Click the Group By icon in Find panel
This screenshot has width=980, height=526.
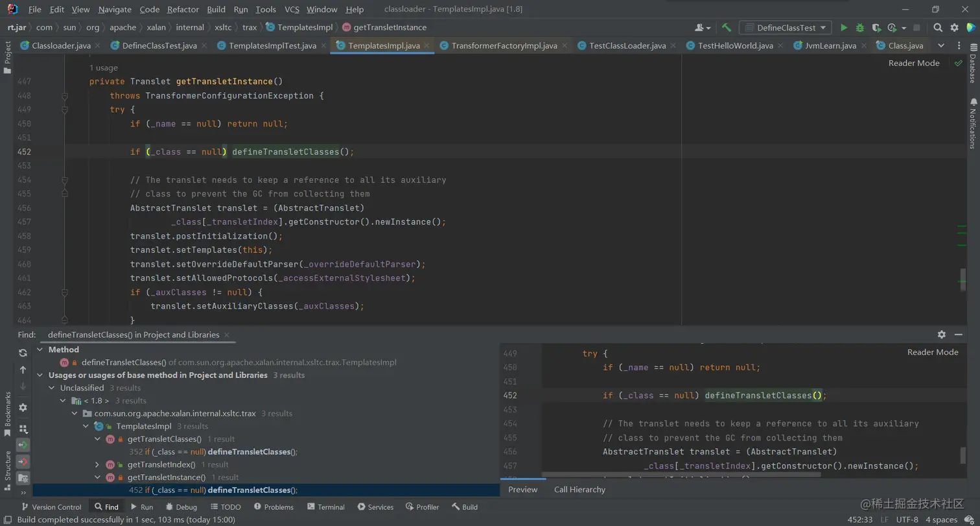[x=23, y=429]
